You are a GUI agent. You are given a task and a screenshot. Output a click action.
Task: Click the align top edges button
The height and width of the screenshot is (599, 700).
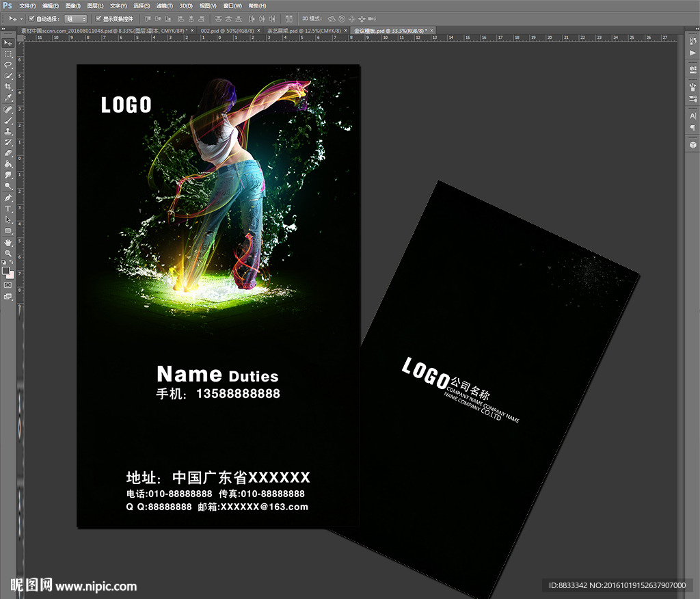point(148,18)
